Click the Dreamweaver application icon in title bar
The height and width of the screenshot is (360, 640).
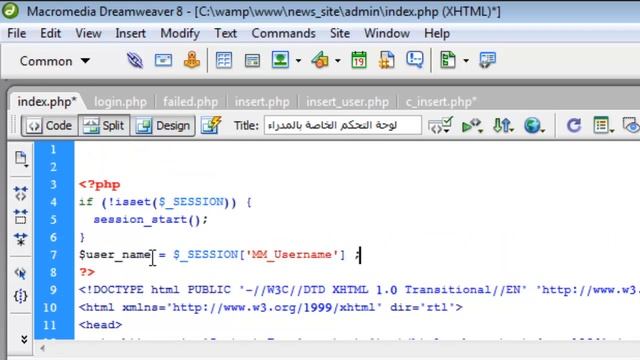(10, 11)
